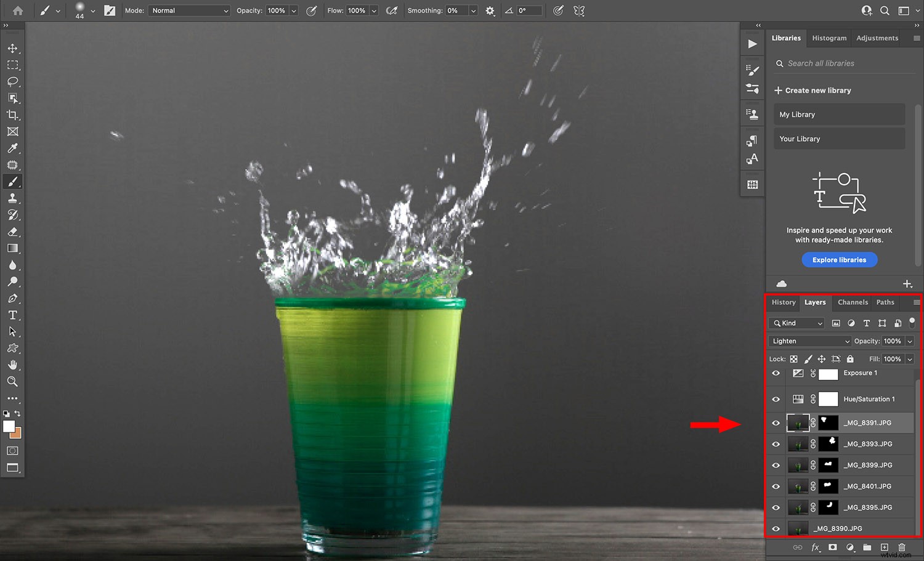Open the layer styles fx menu
Viewport: 924px width, 561px height.
[x=816, y=547]
